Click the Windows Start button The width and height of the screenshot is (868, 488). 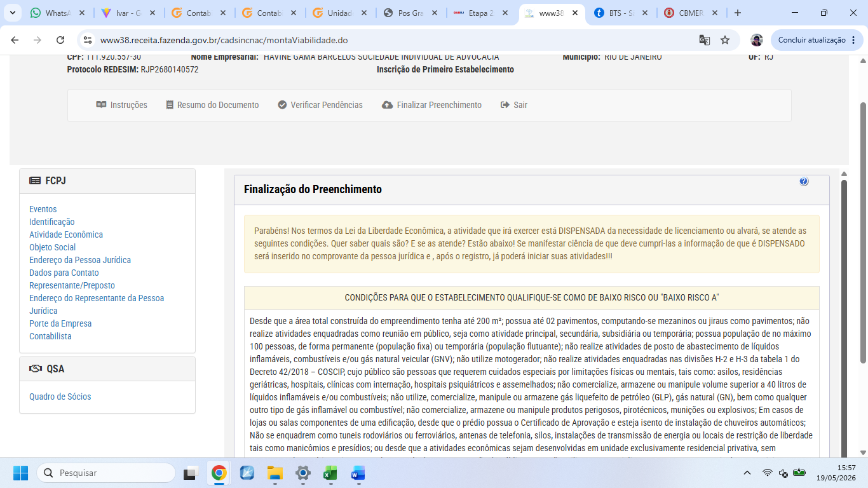tap(20, 473)
